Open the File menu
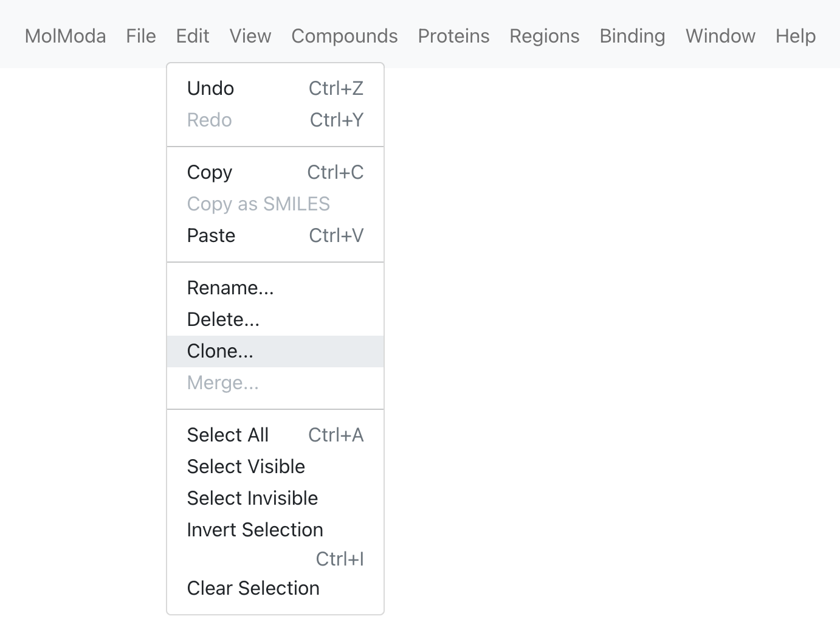This screenshot has width=840, height=630. pyautogui.click(x=141, y=36)
